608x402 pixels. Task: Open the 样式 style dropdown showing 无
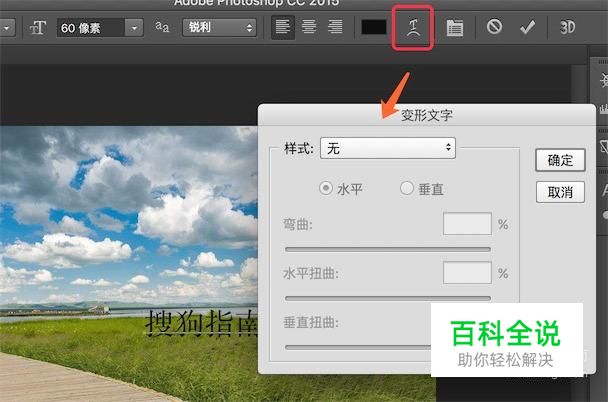(388, 148)
